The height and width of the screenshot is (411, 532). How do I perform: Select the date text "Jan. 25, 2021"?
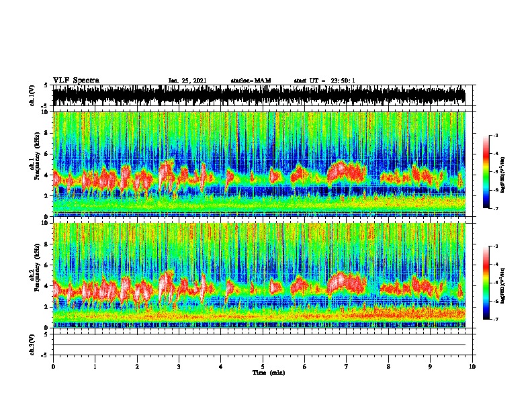point(187,81)
